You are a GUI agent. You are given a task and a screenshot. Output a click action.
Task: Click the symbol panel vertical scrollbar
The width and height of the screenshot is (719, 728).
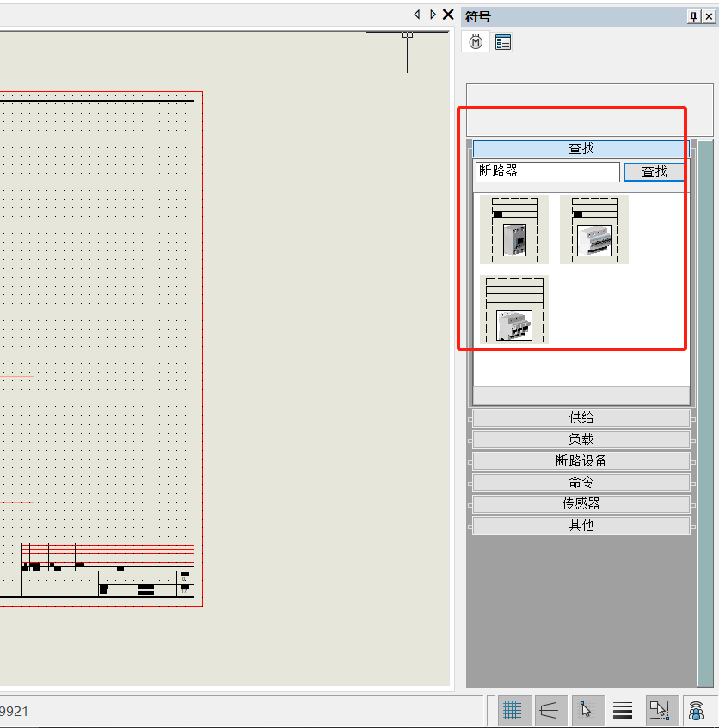click(x=705, y=413)
